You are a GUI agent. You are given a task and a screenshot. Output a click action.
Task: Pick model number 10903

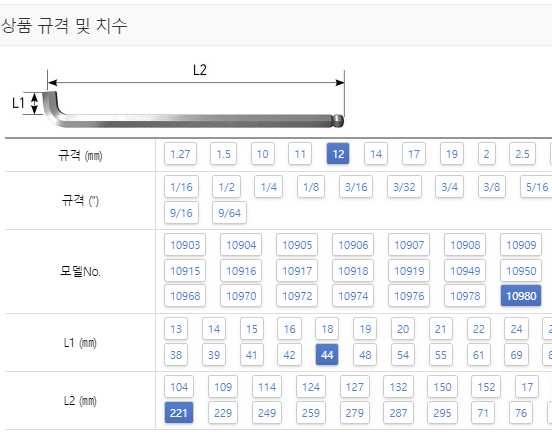click(185, 245)
